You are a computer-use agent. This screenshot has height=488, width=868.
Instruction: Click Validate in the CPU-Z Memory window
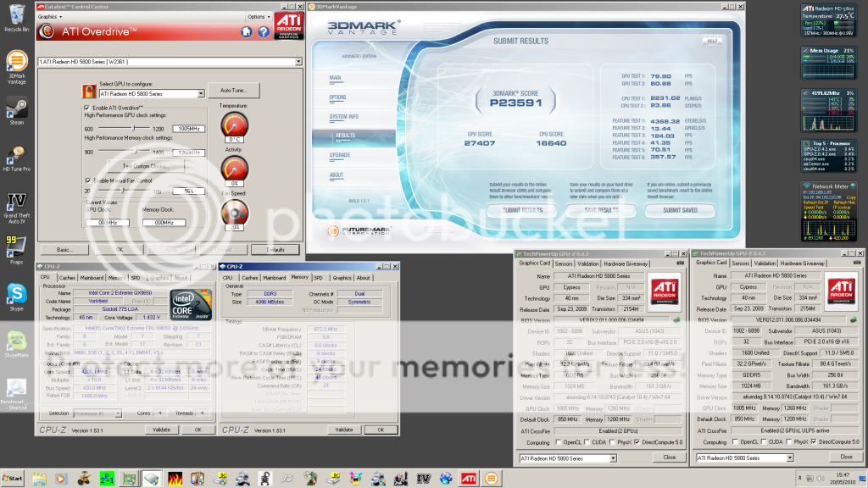[344, 430]
